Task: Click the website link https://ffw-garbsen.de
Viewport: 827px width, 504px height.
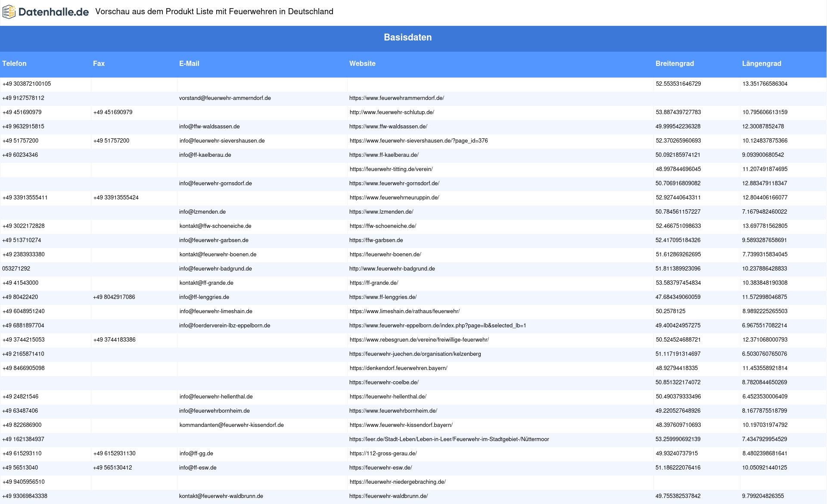Action: tap(376, 240)
